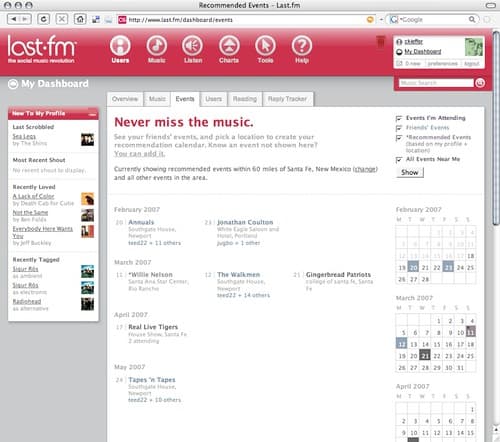This screenshot has width=500, height=442.
Task: Click the 'change' location link
Action: point(365,169)
